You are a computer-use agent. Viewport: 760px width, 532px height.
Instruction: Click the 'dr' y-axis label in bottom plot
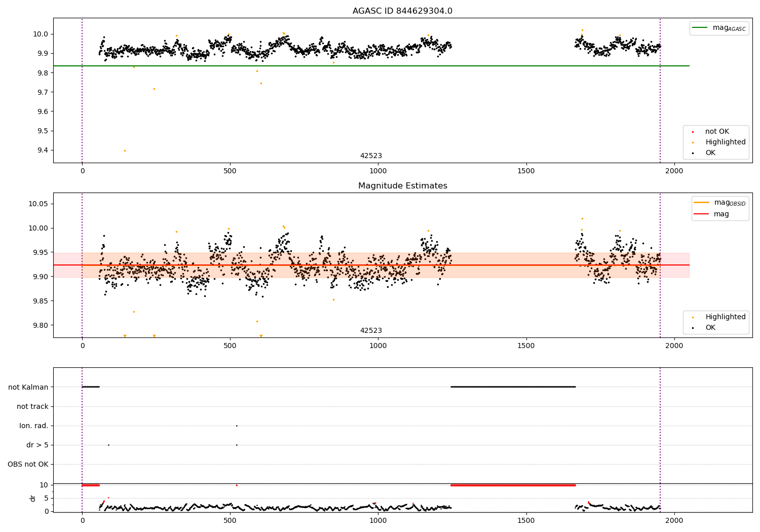point(33,498)
